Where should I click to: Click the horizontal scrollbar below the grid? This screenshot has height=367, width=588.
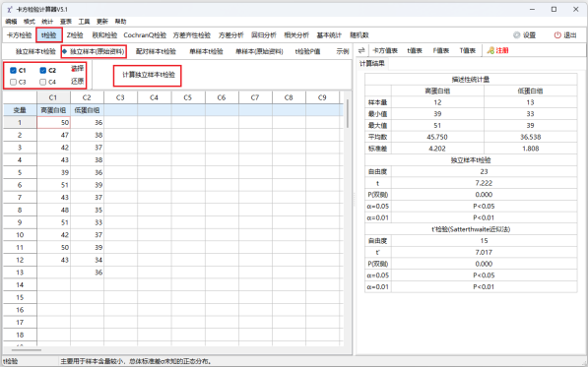click(x=27, y=350)
